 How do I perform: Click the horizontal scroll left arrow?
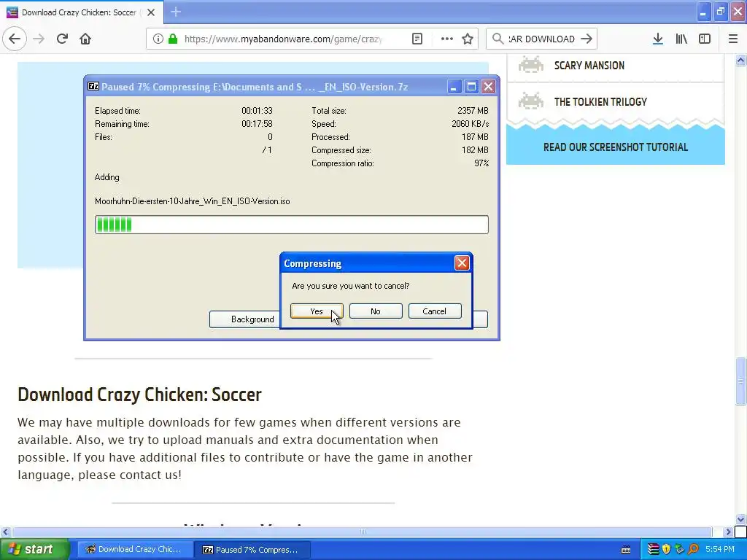(x=5, y=532)
